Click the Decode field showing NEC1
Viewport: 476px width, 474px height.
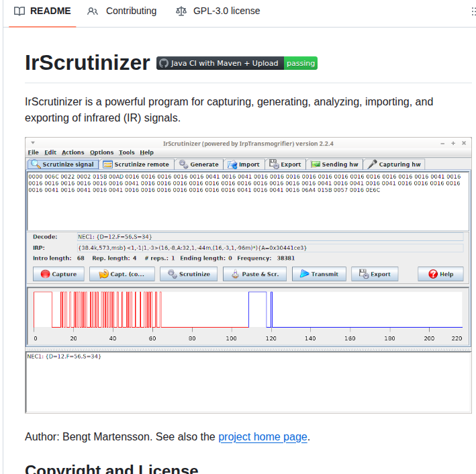[270, 237]
